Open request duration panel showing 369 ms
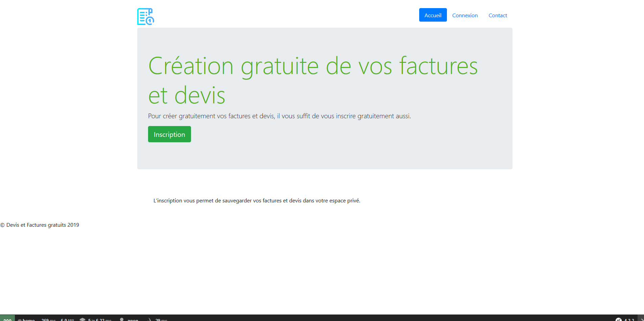Image resolution: width=644 pixels, height=321 pixels. (48, 319)
